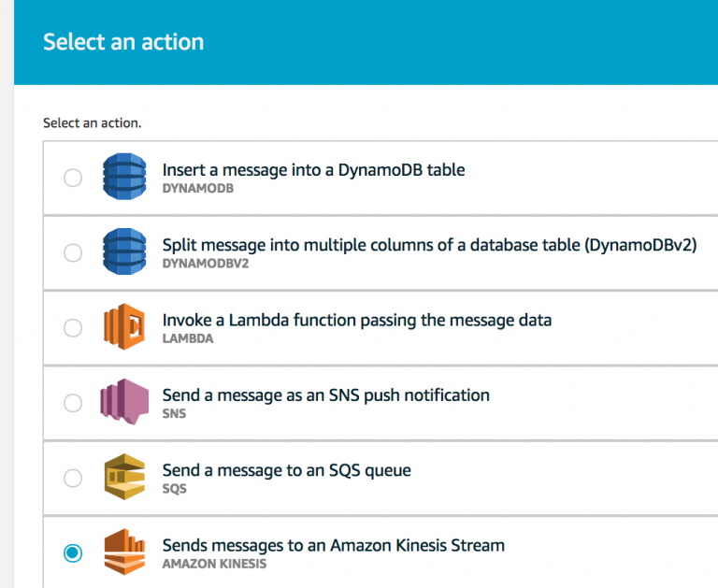
Task: Pick the SNS push notification radio option
Action: 73,403
